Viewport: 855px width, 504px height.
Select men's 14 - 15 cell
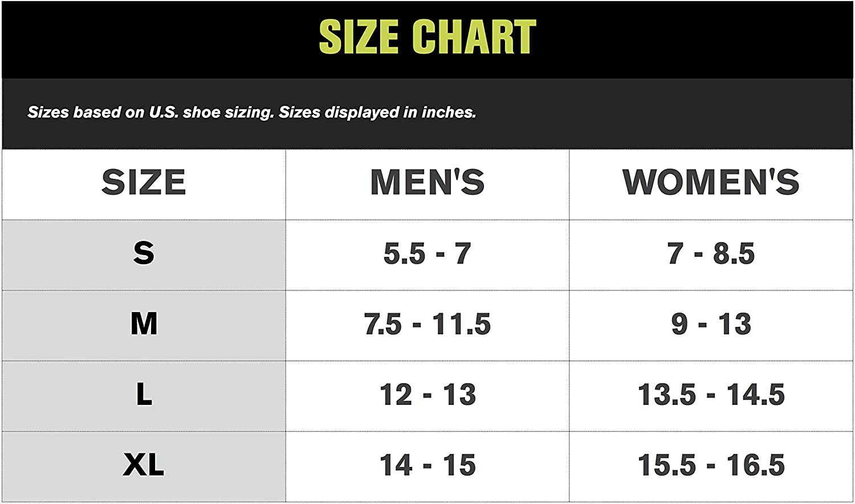(x=427, y=465)
